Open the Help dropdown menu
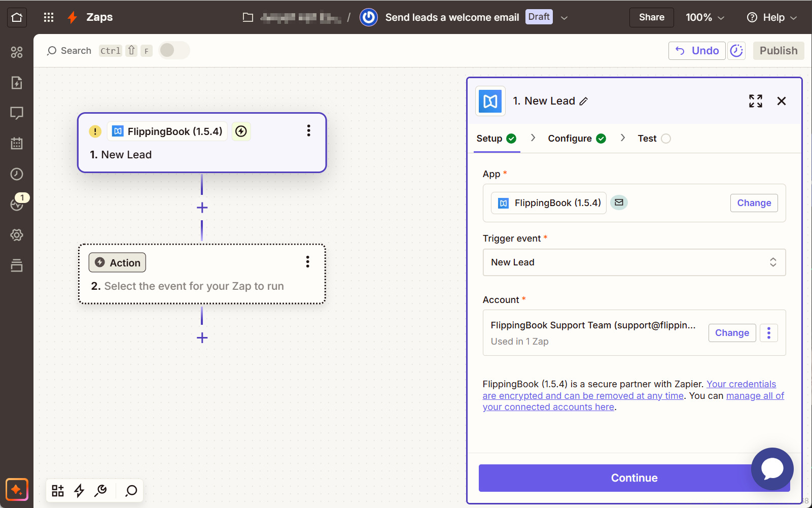This screenshot has height=508, width=812. click(772, 17)
